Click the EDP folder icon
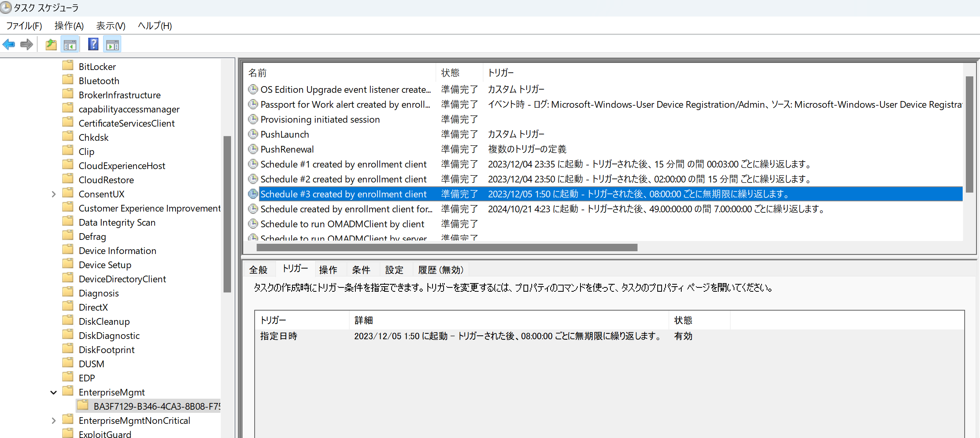980x438 pixels. [68, 376]
